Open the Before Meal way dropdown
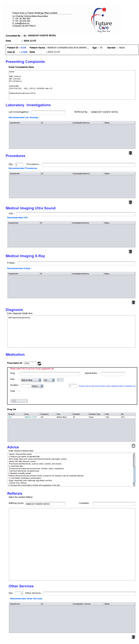This screenshot has height=644, width=139. point(40,380)
